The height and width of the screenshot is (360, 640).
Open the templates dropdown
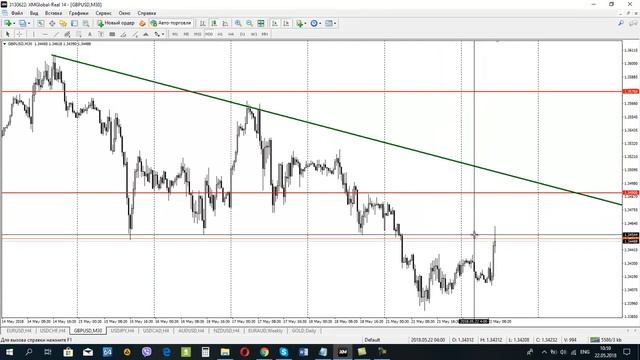coord(331,23)
